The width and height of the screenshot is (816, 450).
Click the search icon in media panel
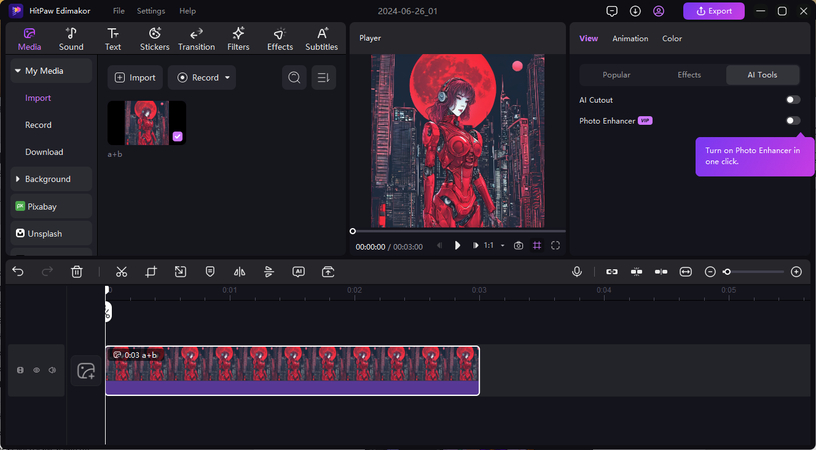[x=294, y=77]
